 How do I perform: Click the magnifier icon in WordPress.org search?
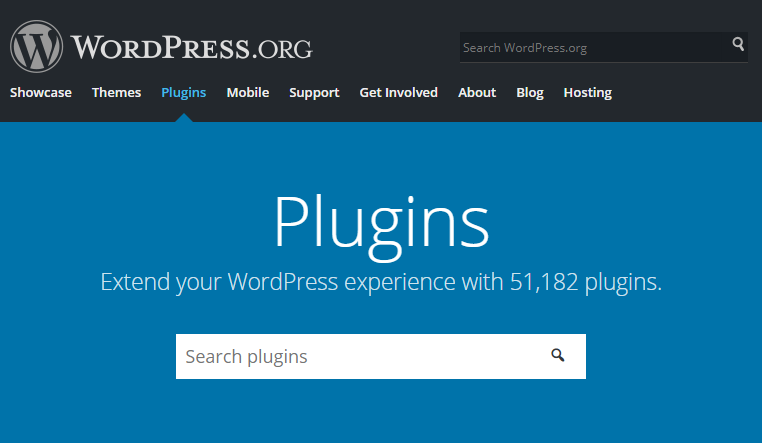[x=738, y=44]
